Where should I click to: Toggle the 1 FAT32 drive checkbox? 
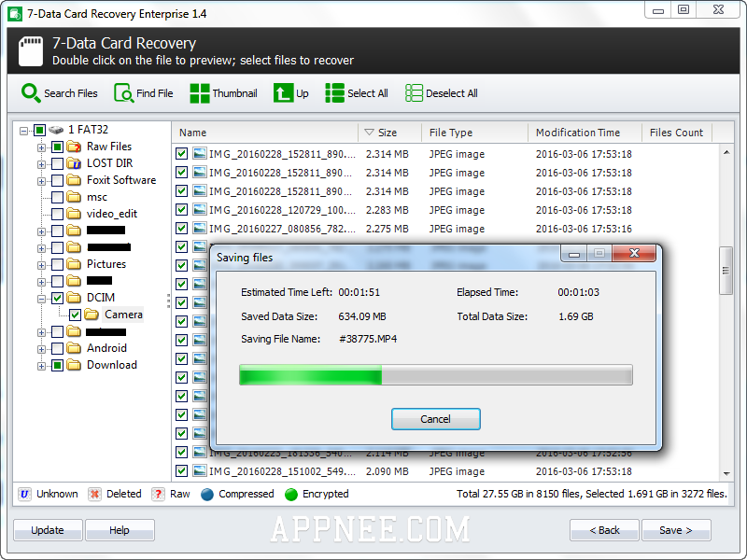tap(39, 130)
